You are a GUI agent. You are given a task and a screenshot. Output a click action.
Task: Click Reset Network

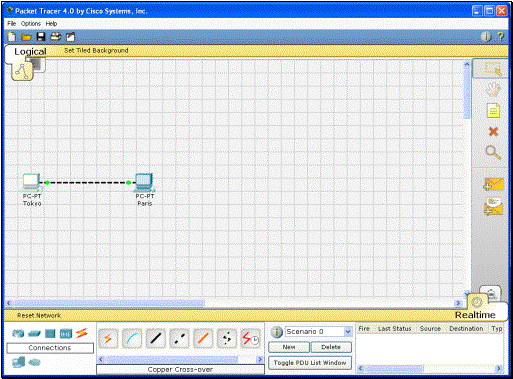point(39,315)
